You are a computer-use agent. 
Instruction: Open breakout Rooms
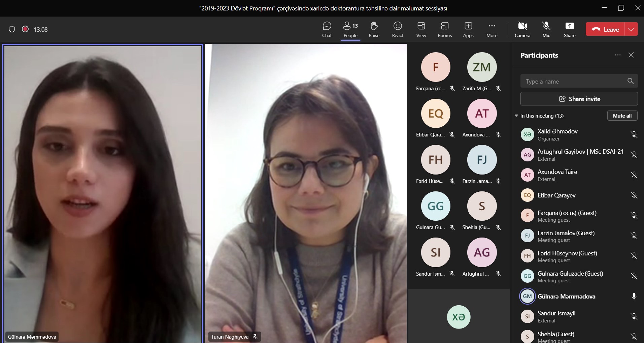point(444,30)
